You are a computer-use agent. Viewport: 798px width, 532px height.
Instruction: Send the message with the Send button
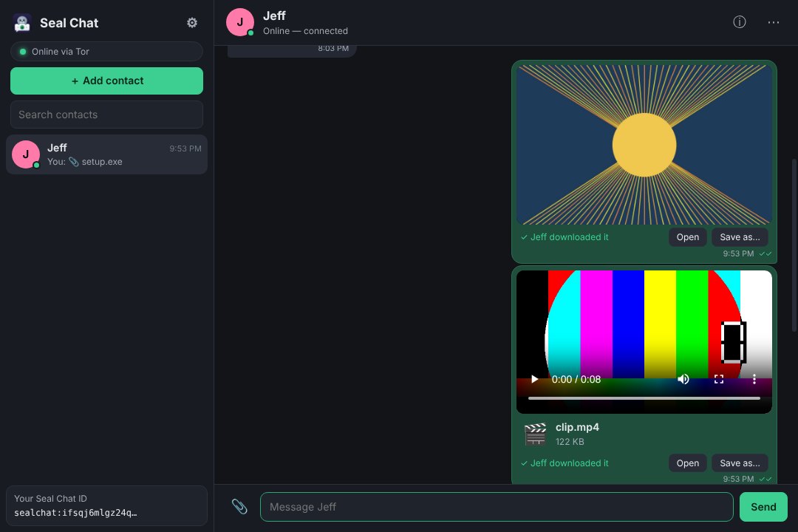click(x=763, y=507)
